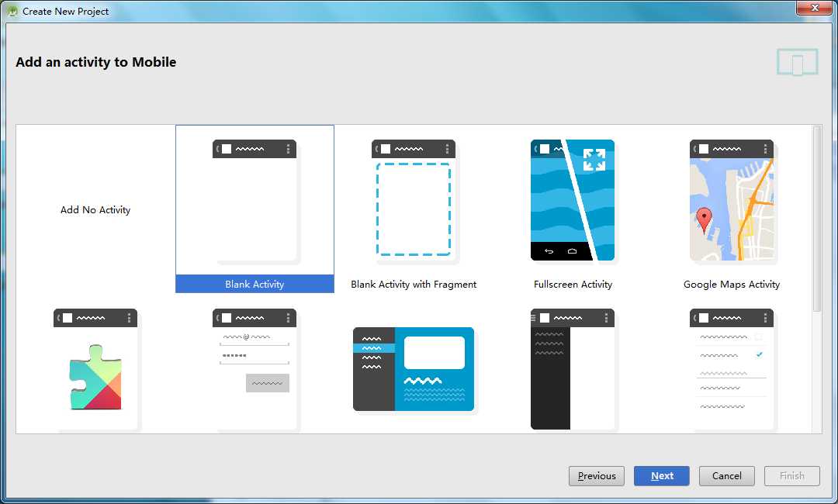Pick the Fullscreen Activity template image
The width and height of the screenshot is (838, 504).
(573, 200)
